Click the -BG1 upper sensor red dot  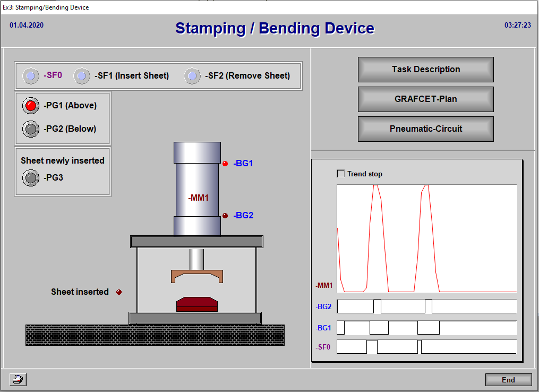tap(225, 164)
